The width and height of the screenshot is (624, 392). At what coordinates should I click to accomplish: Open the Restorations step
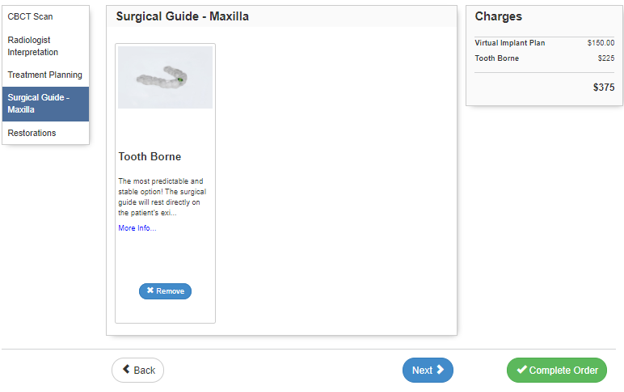click(x=45, y=133)
